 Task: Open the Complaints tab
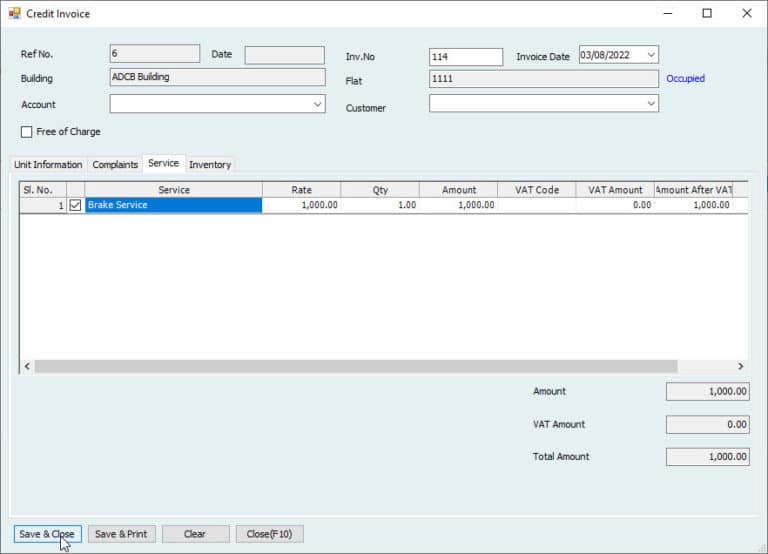(115, 165)
